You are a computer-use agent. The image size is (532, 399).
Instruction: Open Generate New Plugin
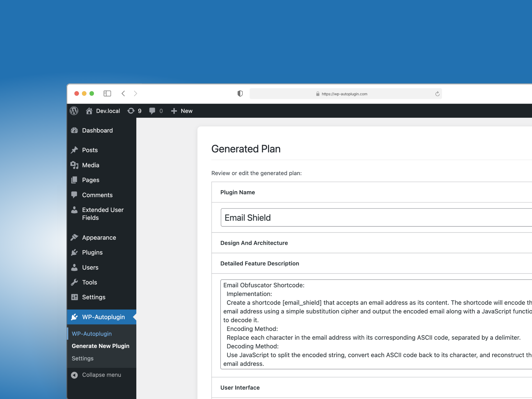(100, 346)
